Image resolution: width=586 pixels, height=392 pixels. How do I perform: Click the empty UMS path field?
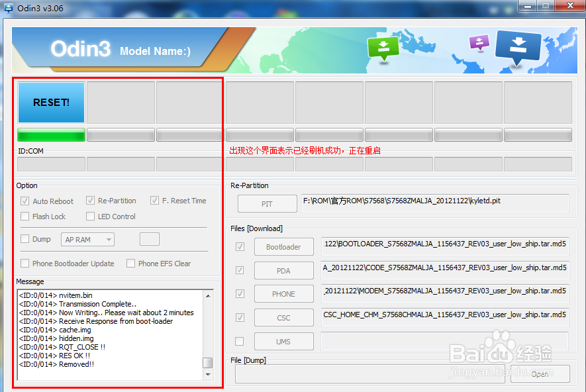(445, 341)
